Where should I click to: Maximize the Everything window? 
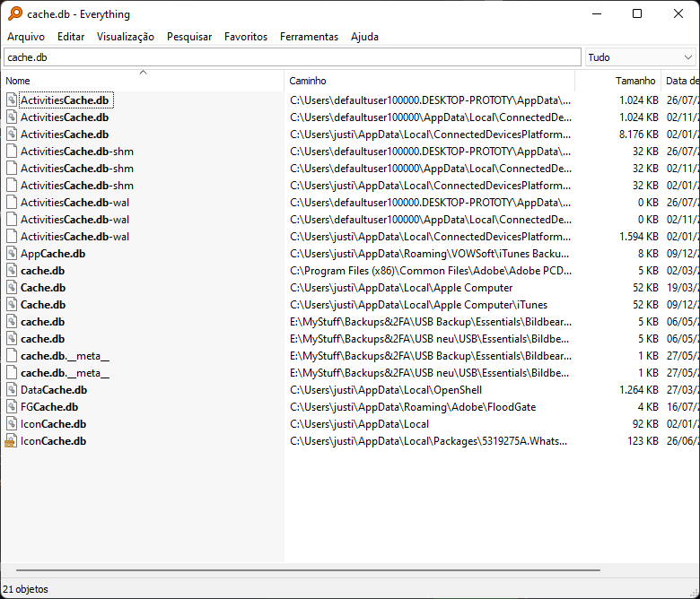click(637, 13)
